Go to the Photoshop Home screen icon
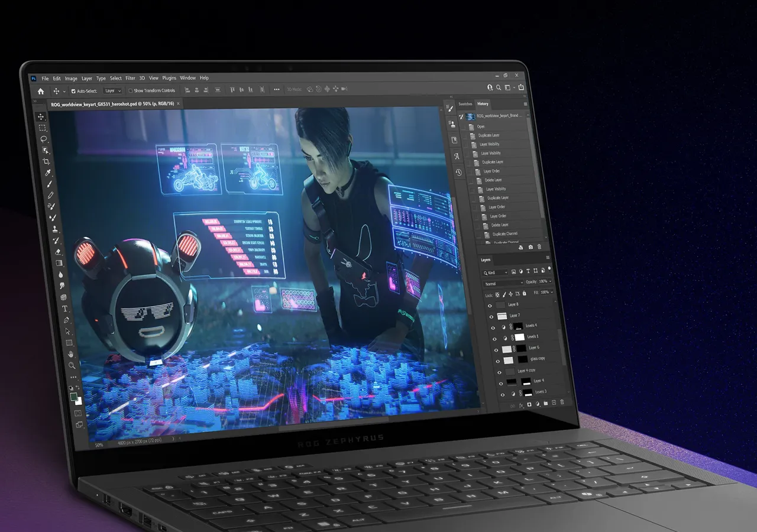 pyautogui.click(x=40, y=91)
